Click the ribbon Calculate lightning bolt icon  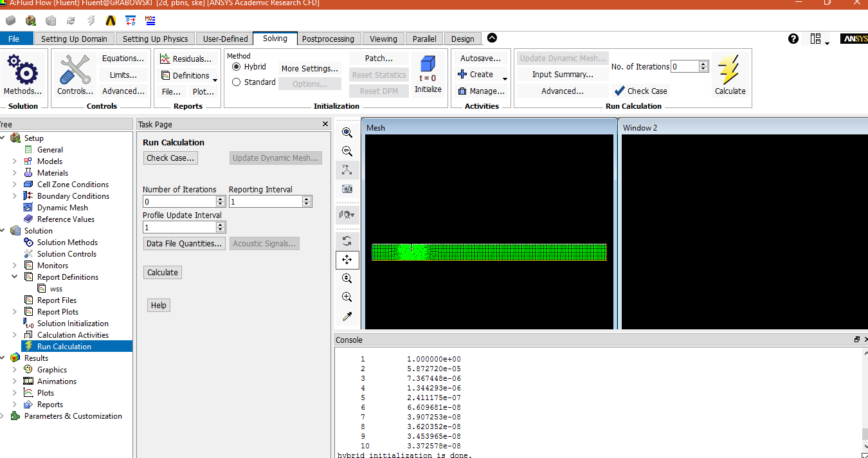pos(730,69)
